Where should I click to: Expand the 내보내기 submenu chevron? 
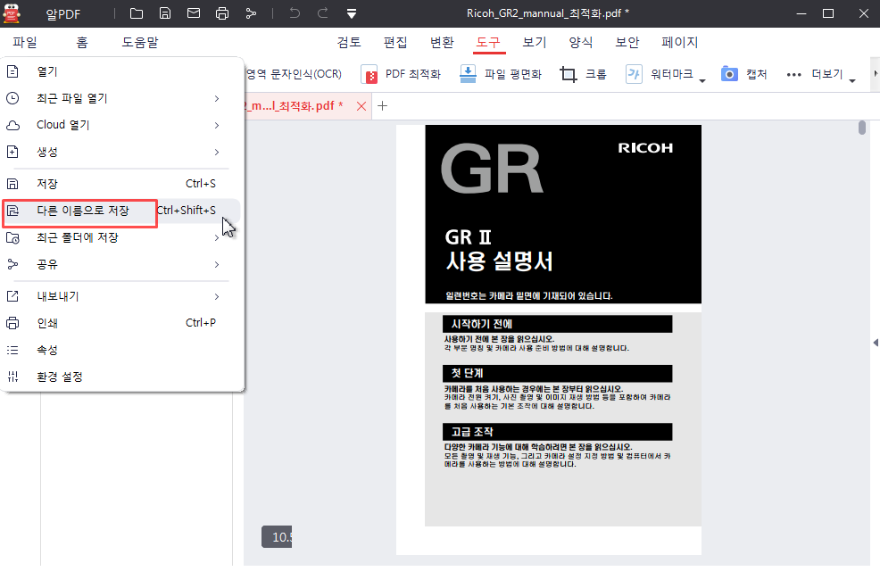(x=217, y=296)
